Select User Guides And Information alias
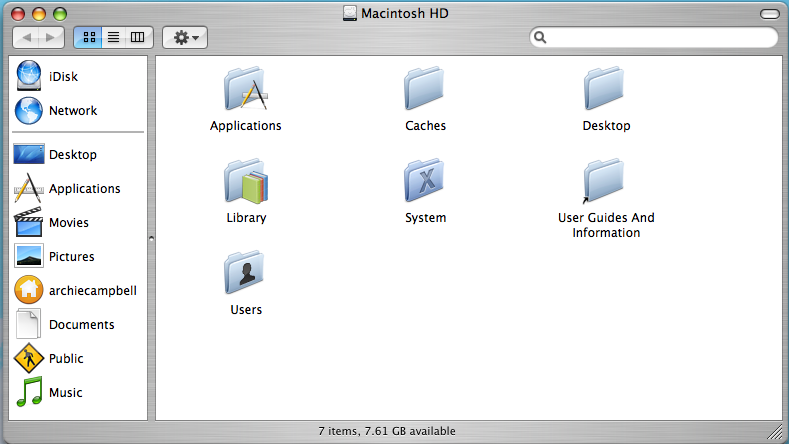The image size is (789, 444). pos(603,181)
